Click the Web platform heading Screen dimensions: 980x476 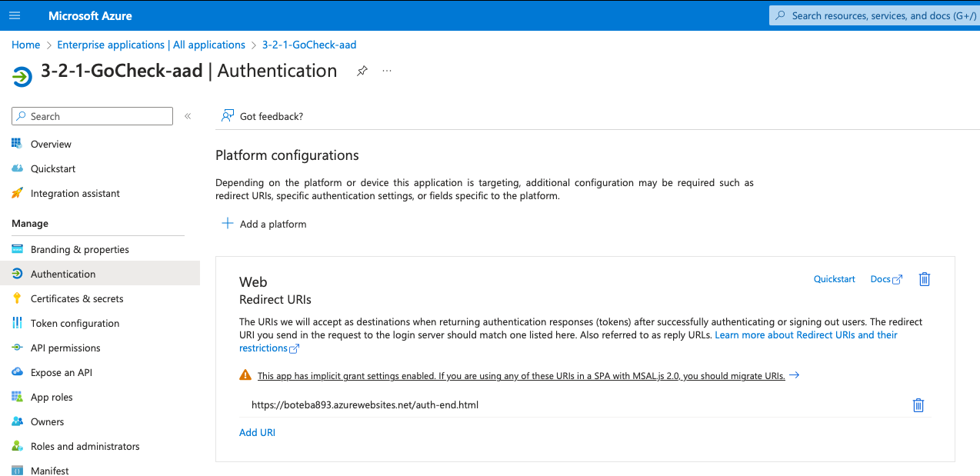point(253,282)
